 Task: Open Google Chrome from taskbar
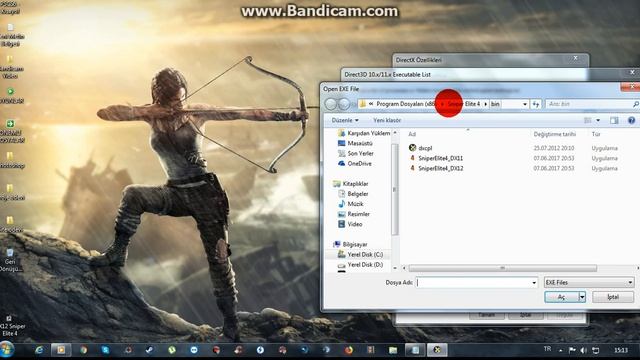[x=84, y=350]
